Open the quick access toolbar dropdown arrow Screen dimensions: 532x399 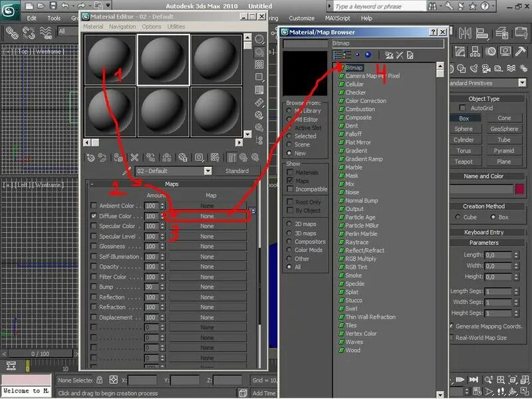108,5
